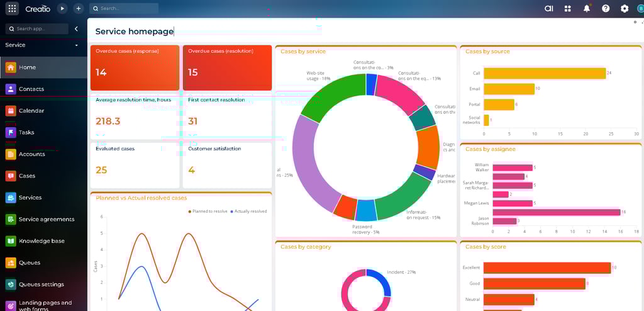
Task: Open the Creatio AI assistant icon
Action: click(x=548, y=9)
